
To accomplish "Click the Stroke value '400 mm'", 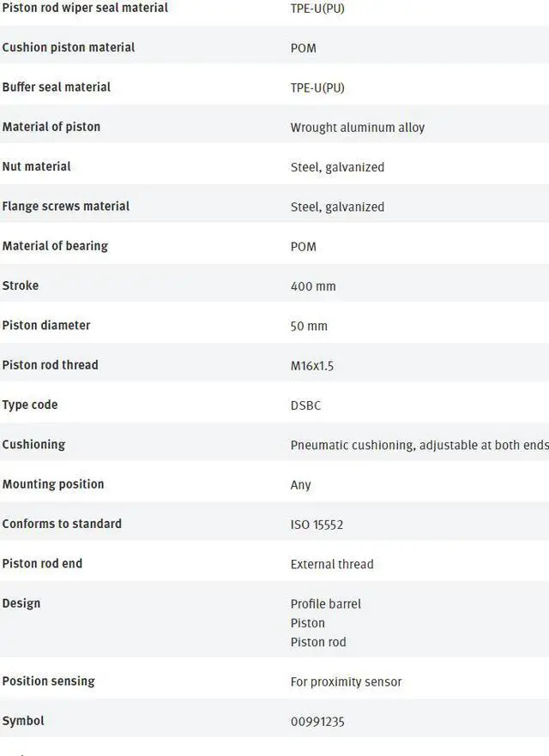I will click(313, 286).
